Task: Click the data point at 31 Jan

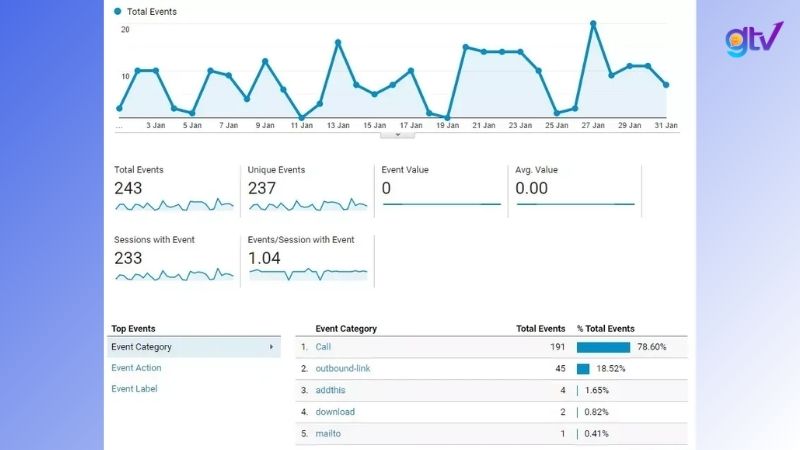Action: pos(666,85)
